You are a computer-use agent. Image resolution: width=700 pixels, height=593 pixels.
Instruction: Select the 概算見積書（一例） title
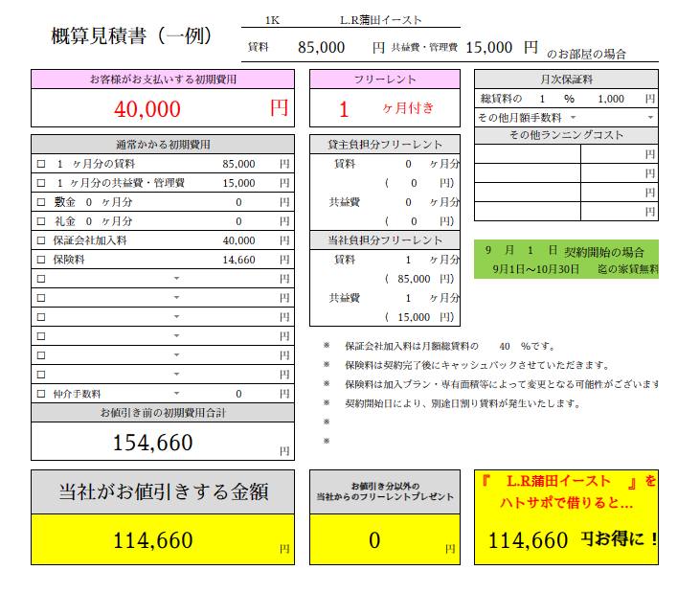131,35
